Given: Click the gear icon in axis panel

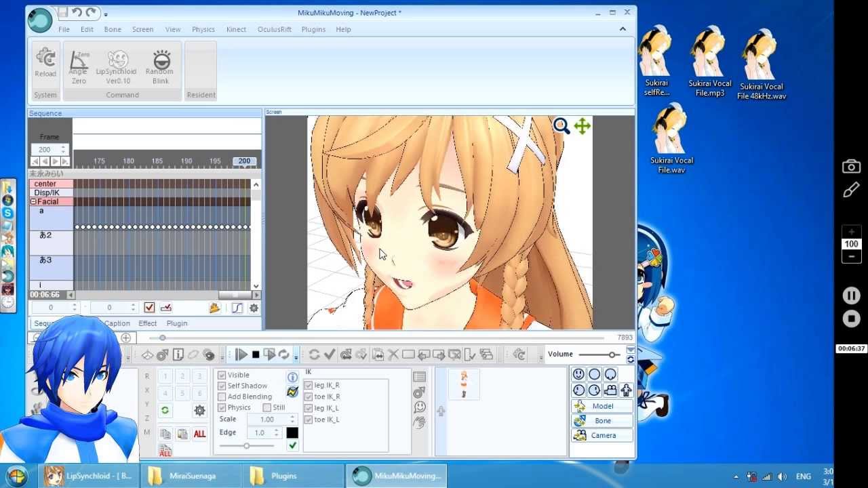Looking at the screenshot, I should pos(199,410).
